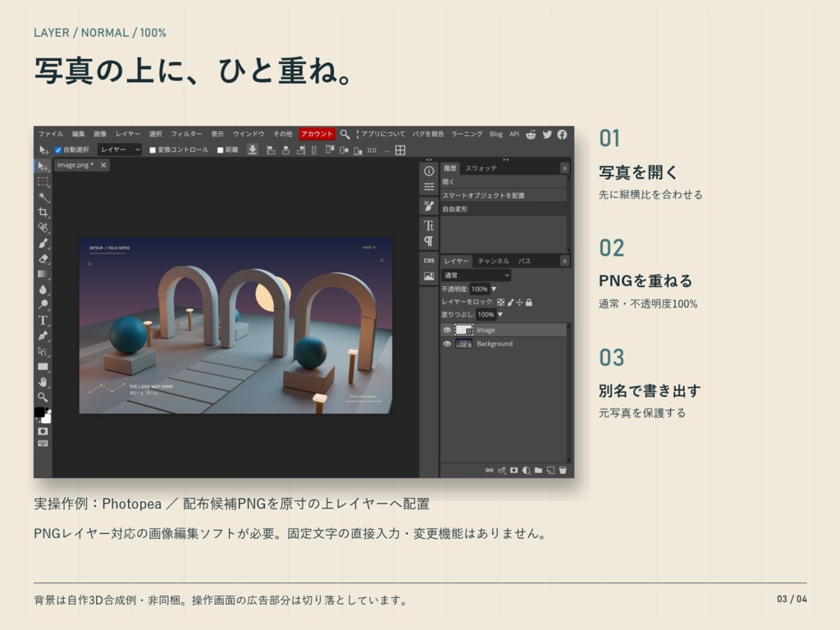This screenshot has width=840, height=630.
Task: Switch to the スウォッチ tab
Action: [x=481, y=168]
